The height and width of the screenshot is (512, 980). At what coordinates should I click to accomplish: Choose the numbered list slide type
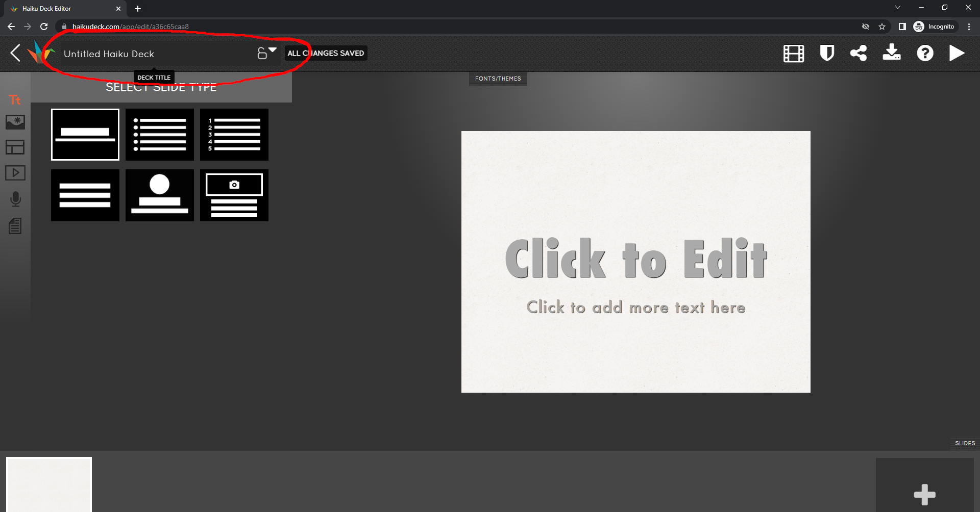[234, 135]
